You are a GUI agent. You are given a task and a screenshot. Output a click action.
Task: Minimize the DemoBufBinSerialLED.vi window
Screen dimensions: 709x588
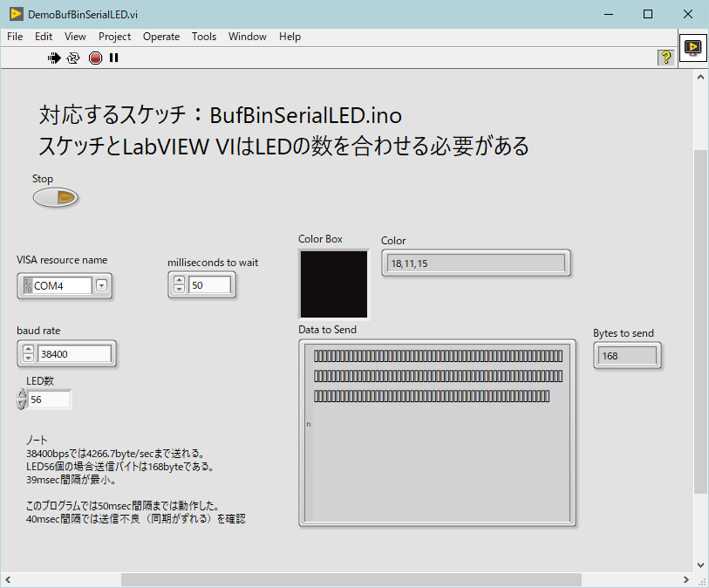(x=609, y=14)
